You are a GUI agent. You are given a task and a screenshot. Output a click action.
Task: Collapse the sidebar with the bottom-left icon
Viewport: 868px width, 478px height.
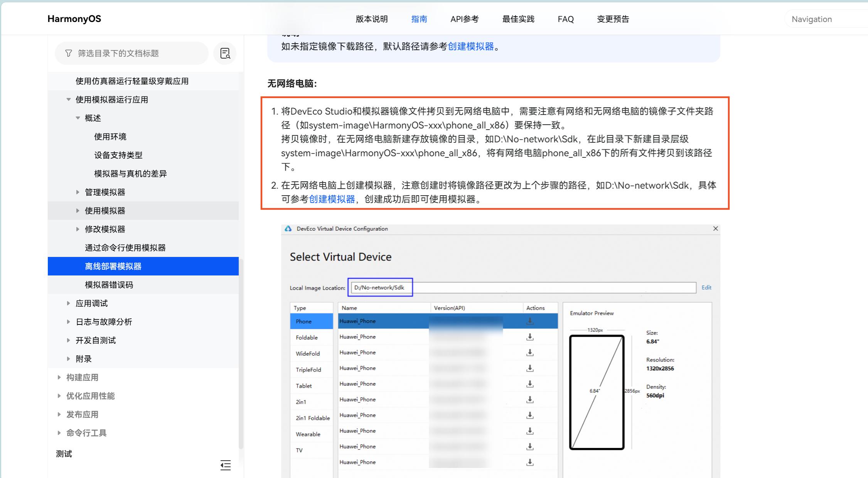point(226,466)
